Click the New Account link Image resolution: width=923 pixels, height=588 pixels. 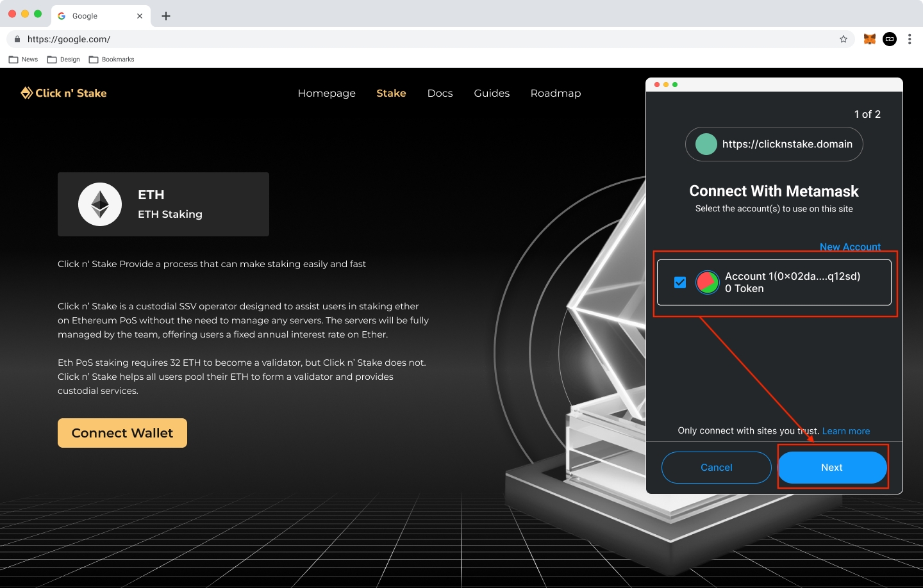tap(850, 247)
